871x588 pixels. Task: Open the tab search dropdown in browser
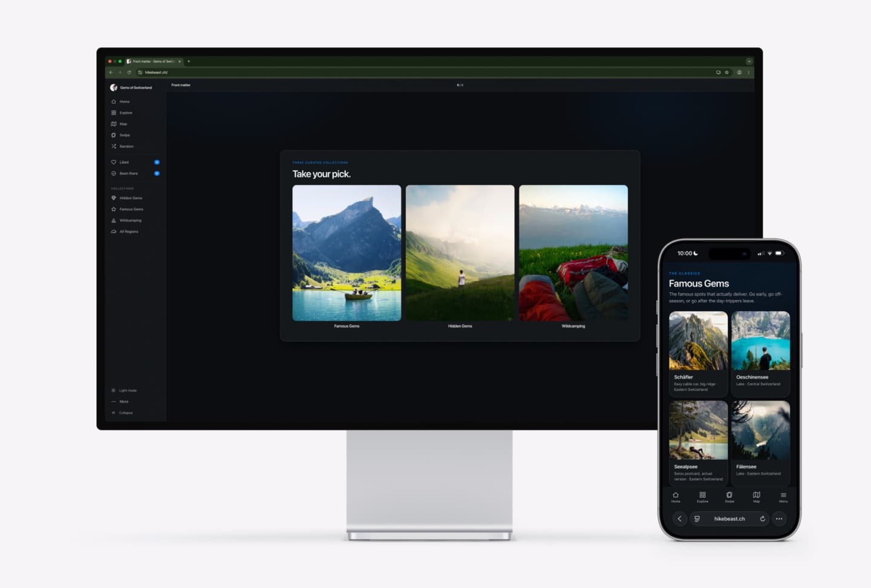pos(749,61)
